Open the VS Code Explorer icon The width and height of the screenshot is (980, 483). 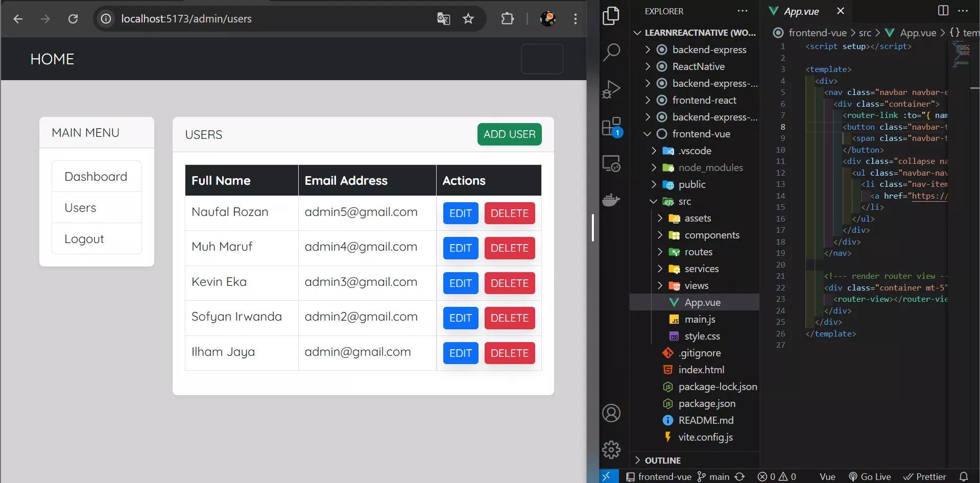tap(611, 16)
